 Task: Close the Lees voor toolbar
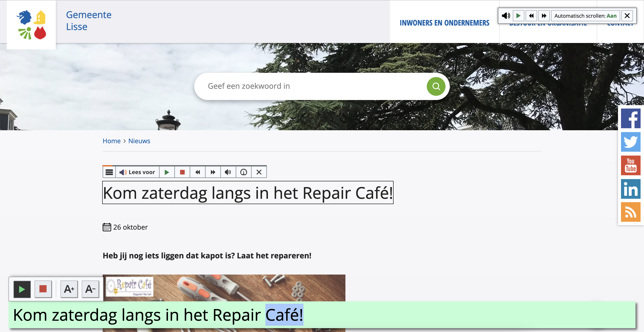(259, 172)
